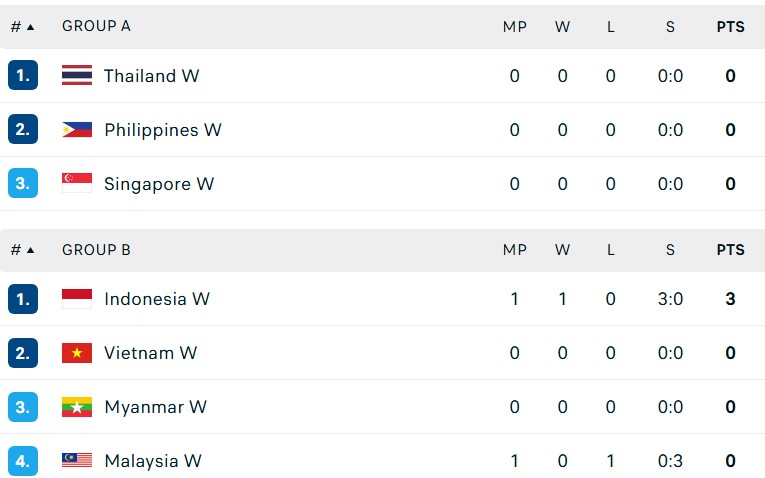765x478 pixels.
Task: Click the Myanmar flag icon
Action: point(77,407)
